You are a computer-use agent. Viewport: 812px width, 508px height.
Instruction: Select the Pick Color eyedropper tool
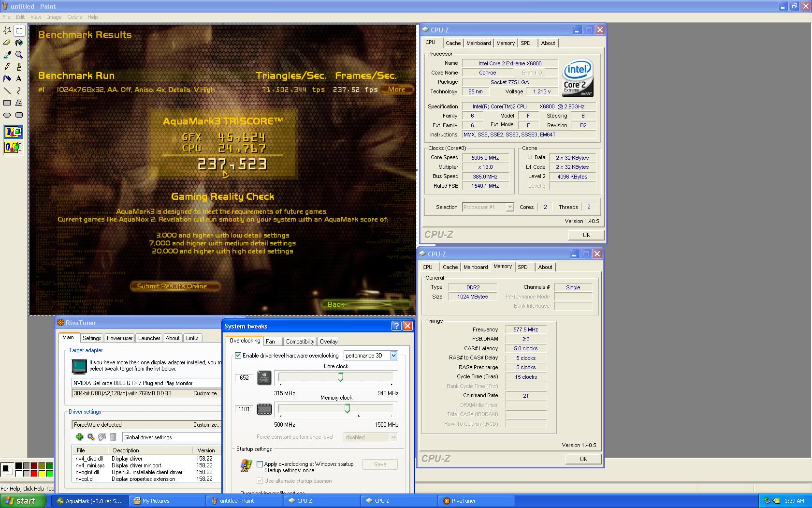7,55
